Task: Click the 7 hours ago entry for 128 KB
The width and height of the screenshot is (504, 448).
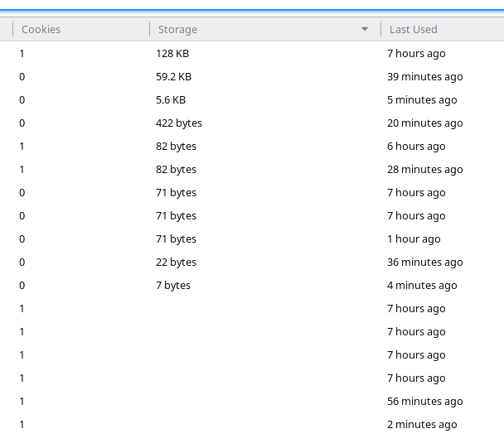Action: [x=416, y=54]
